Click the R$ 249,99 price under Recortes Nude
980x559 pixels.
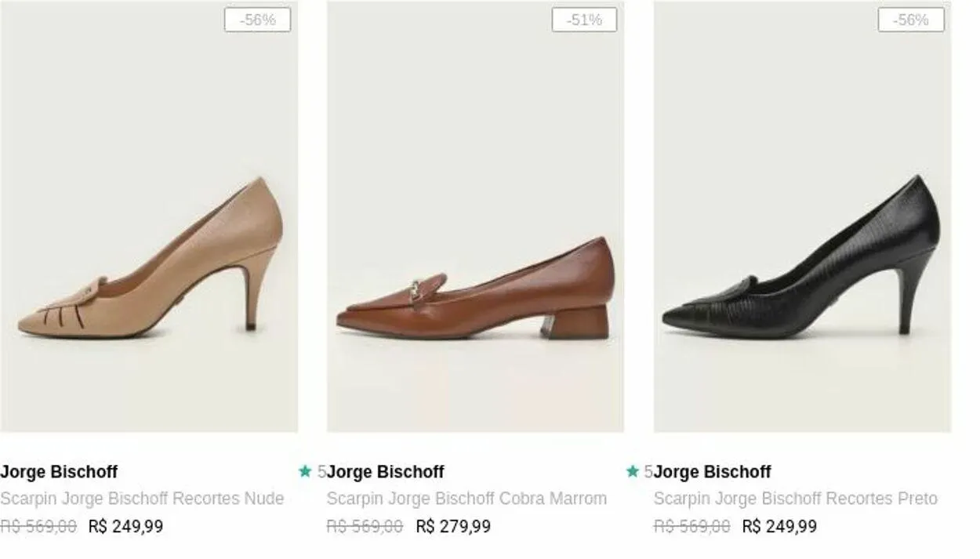(126, 526)
